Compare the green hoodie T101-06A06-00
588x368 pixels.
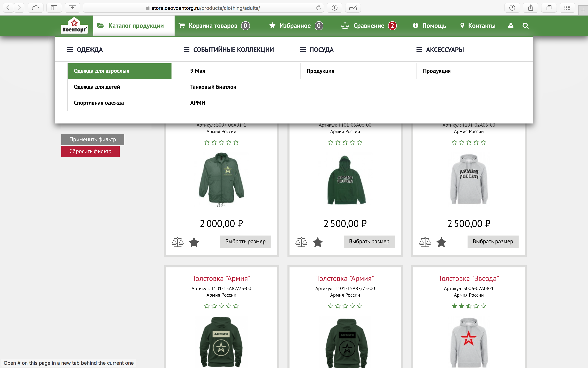coord(301,242)
